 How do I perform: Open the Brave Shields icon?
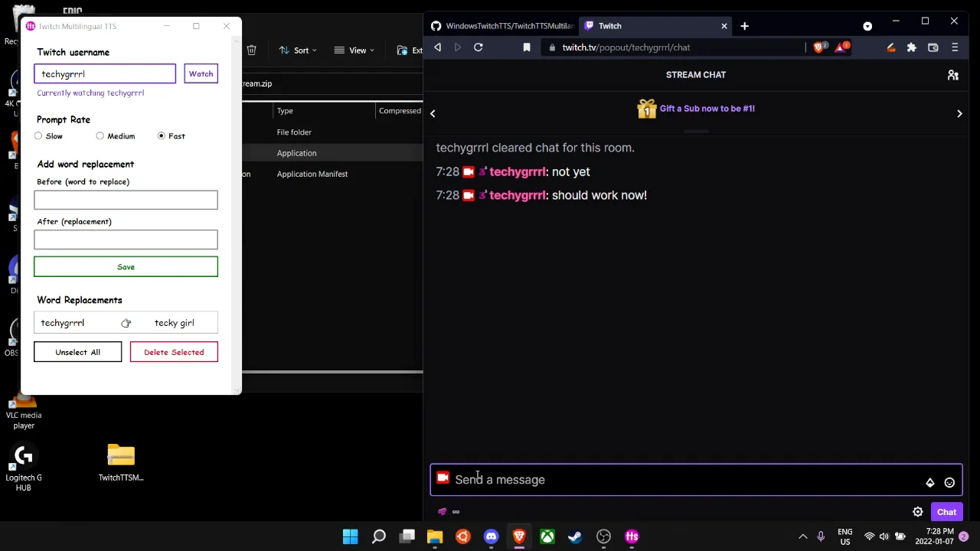(818, 47)
